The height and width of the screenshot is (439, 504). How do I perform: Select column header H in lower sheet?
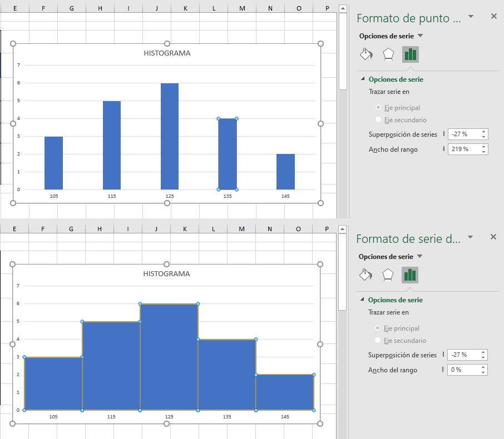pos(100,229)
